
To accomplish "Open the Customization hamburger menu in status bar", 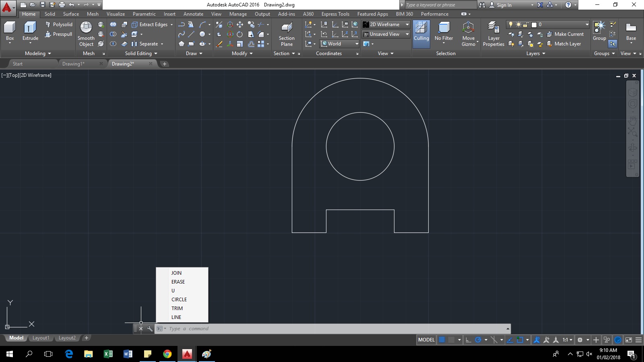I will [639, 340].
